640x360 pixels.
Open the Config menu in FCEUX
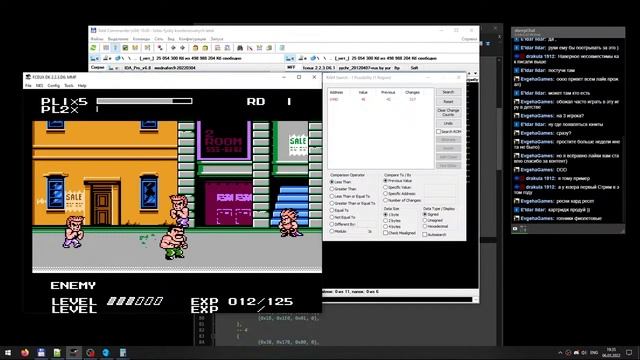(x=53, y=86)
